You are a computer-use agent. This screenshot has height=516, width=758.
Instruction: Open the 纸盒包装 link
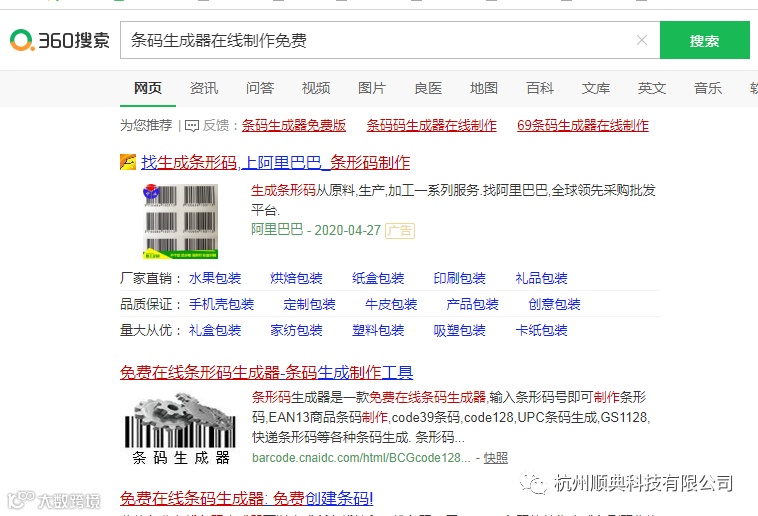(x=378, y=278)
